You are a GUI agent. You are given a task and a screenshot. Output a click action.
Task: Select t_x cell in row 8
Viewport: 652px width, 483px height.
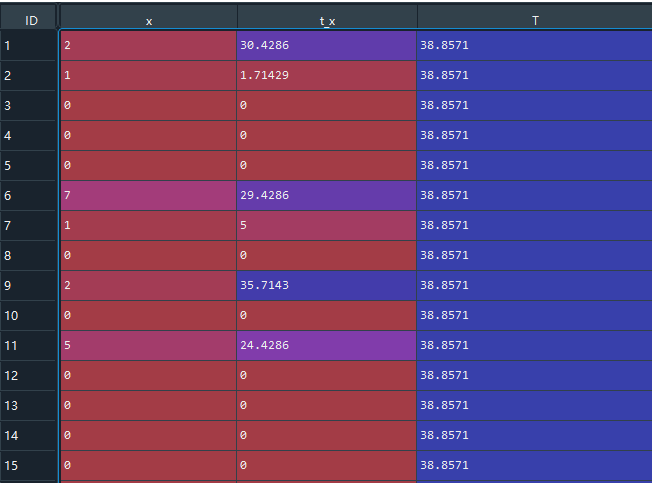tap(326, 255)
